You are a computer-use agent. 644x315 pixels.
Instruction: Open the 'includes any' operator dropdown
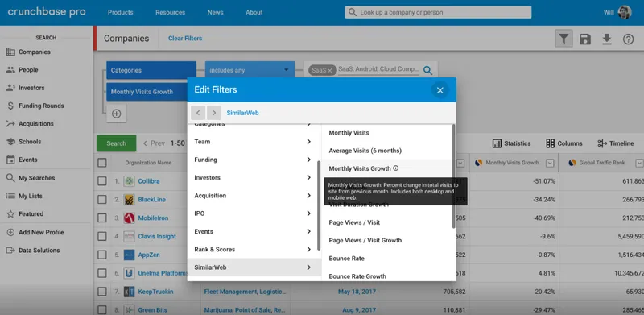coord(250,70)
